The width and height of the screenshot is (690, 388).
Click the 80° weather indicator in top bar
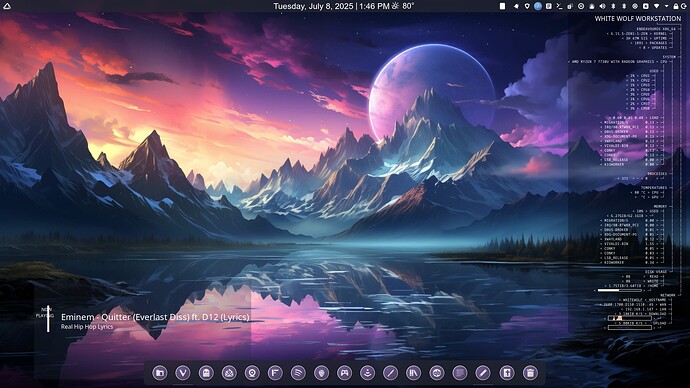click(403, 6)
